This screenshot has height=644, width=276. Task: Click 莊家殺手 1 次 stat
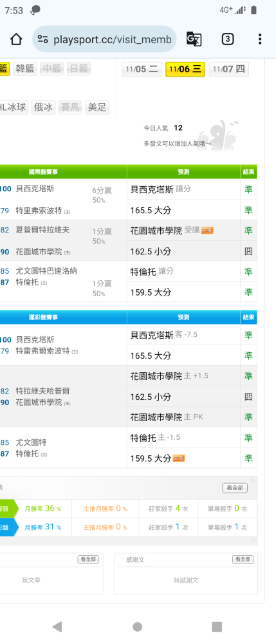point(169,527)
